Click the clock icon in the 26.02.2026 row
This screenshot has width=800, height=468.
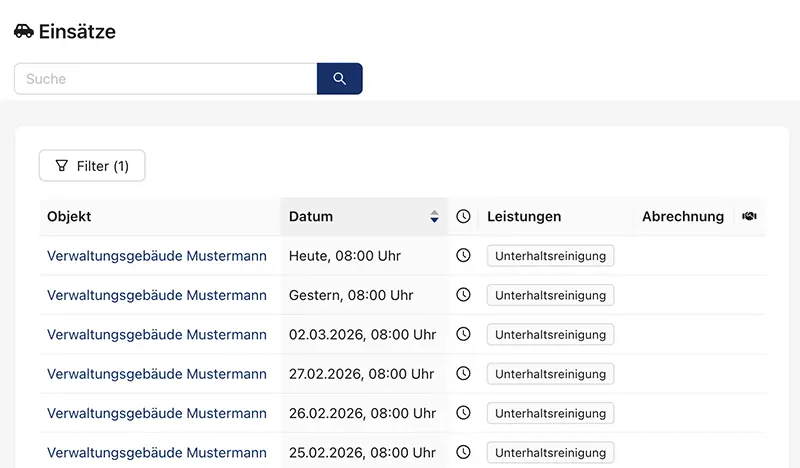click(463, 413)
